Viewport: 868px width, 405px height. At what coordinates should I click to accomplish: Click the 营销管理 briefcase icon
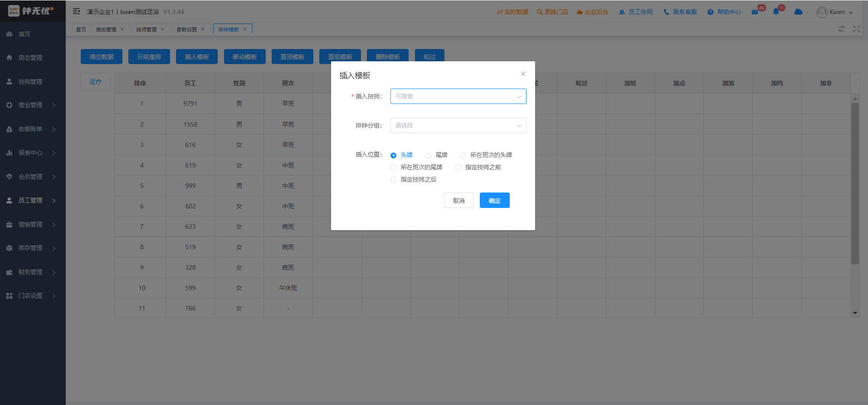click(9, 224)
